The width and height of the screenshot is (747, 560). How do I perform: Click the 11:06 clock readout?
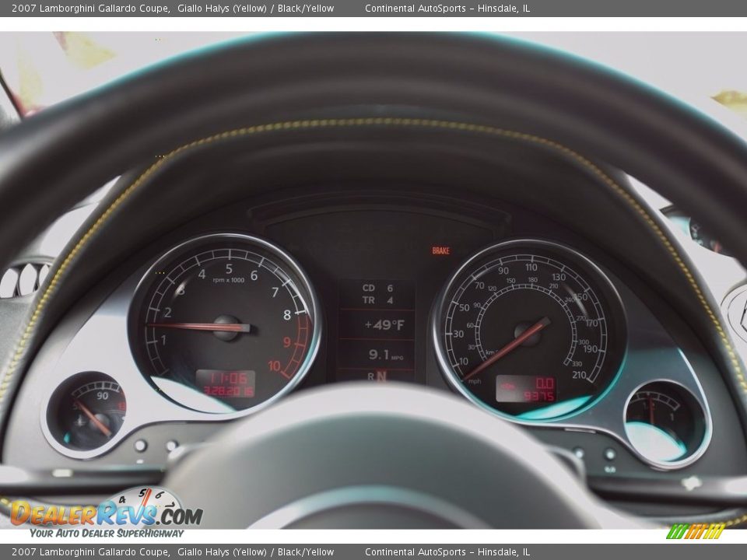point(229,379)
